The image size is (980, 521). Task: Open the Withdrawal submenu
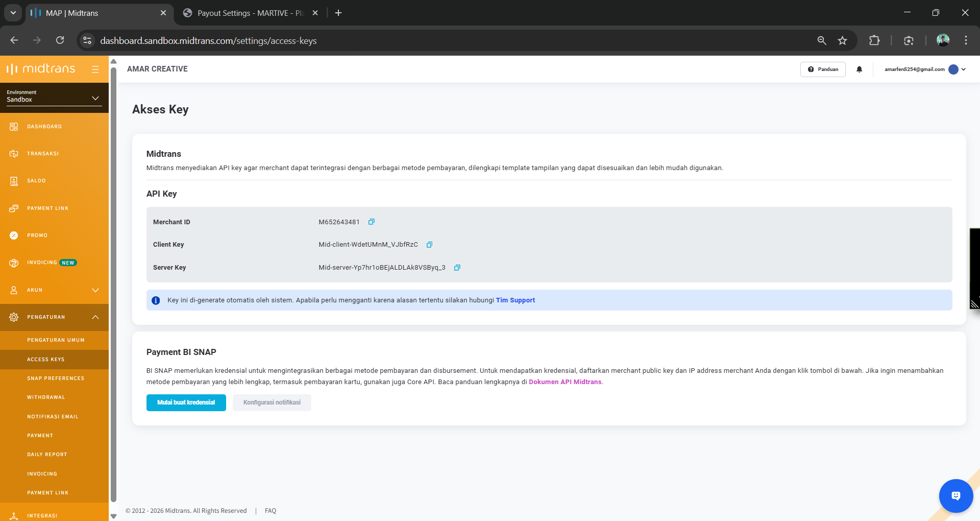46,397
